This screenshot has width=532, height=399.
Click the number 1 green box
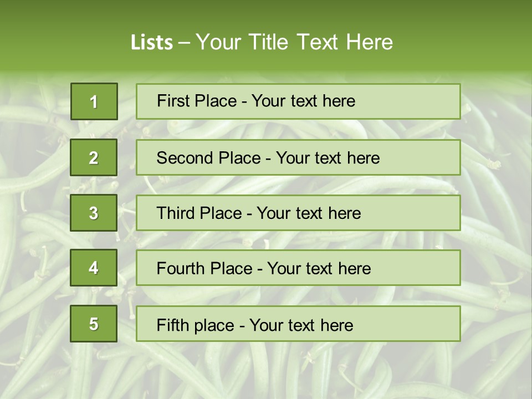coord(94,101)
